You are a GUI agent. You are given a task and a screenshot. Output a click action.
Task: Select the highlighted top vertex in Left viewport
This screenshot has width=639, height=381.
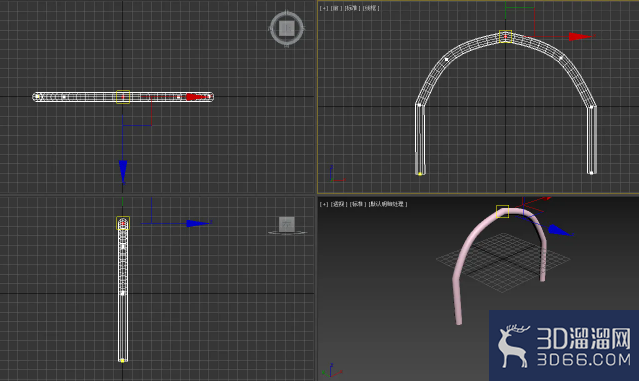[123, 223]
